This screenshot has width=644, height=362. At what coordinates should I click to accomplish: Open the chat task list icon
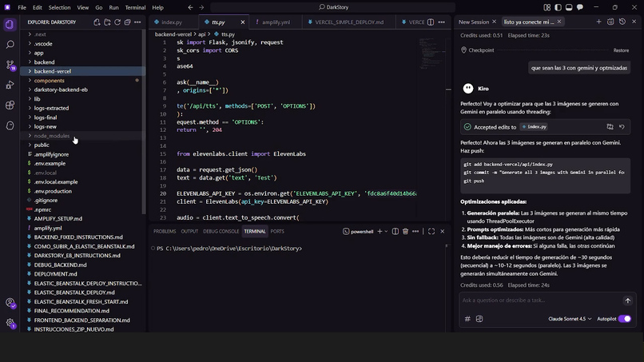pyautogui.click(x=610, y=22)
